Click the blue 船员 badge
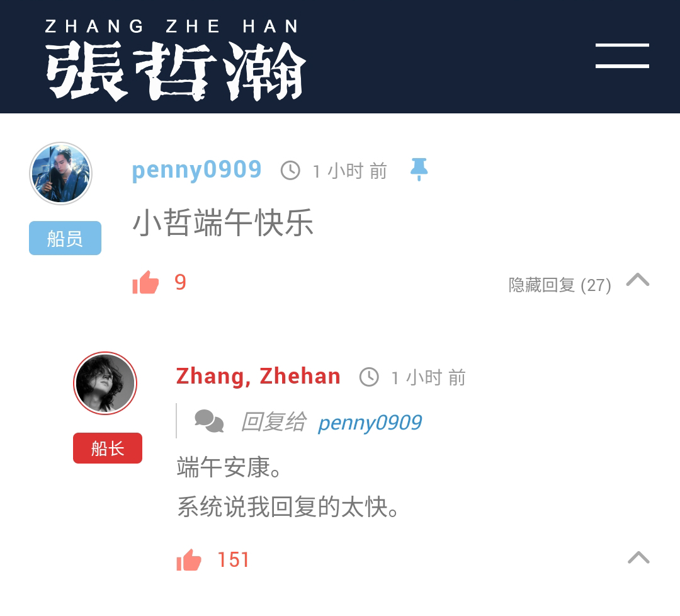 pos(65,238)
